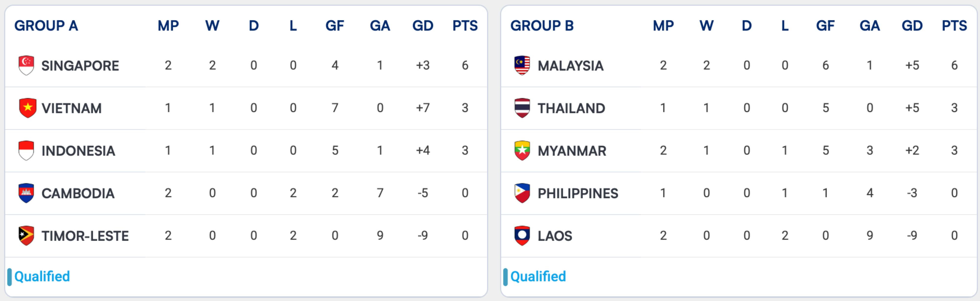Click the Philippines flag shield icon

[522, 193]
